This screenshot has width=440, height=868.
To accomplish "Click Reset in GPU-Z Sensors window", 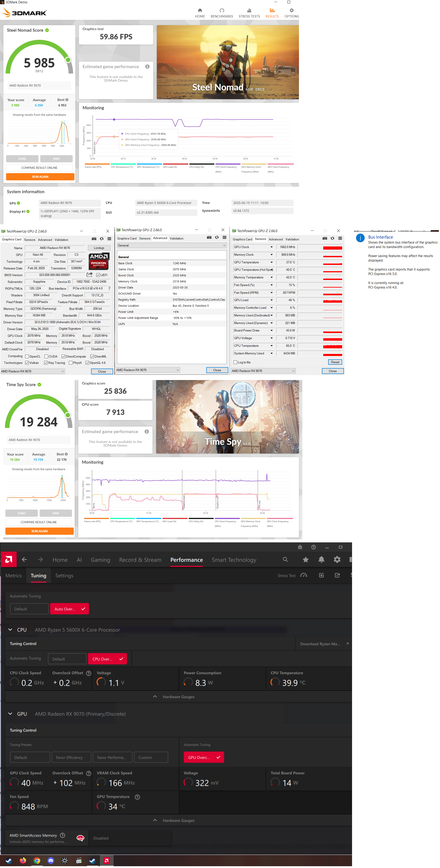I will pos(335,362).
